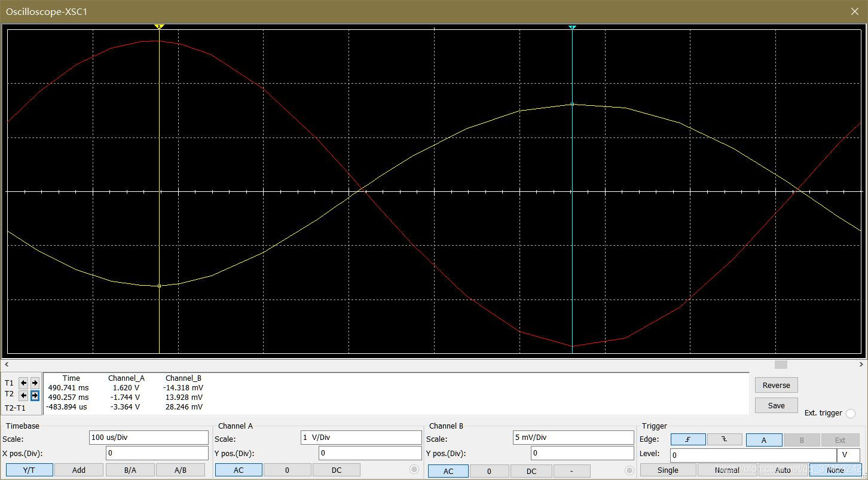
Task: Select Channel_B difference 28.246 mV
Action: 184,406
